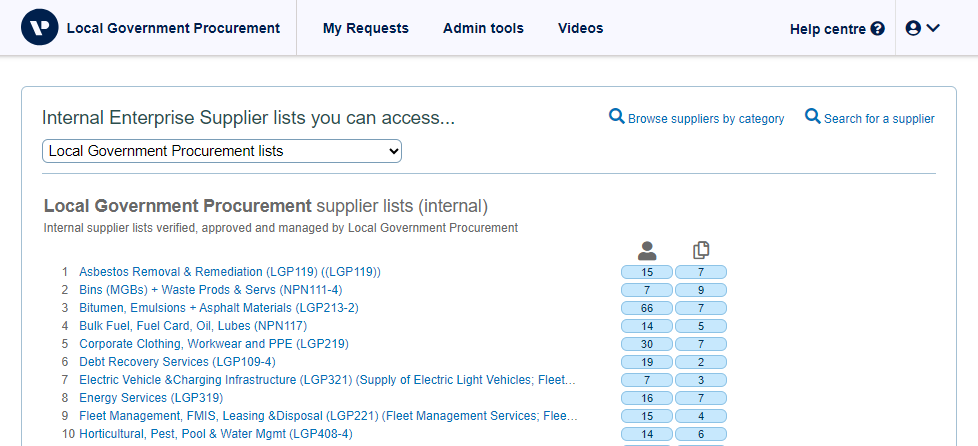This screenshot has width=978, height=446.
Task: Open Browse suppliers by category
Action: click(706, 119)
